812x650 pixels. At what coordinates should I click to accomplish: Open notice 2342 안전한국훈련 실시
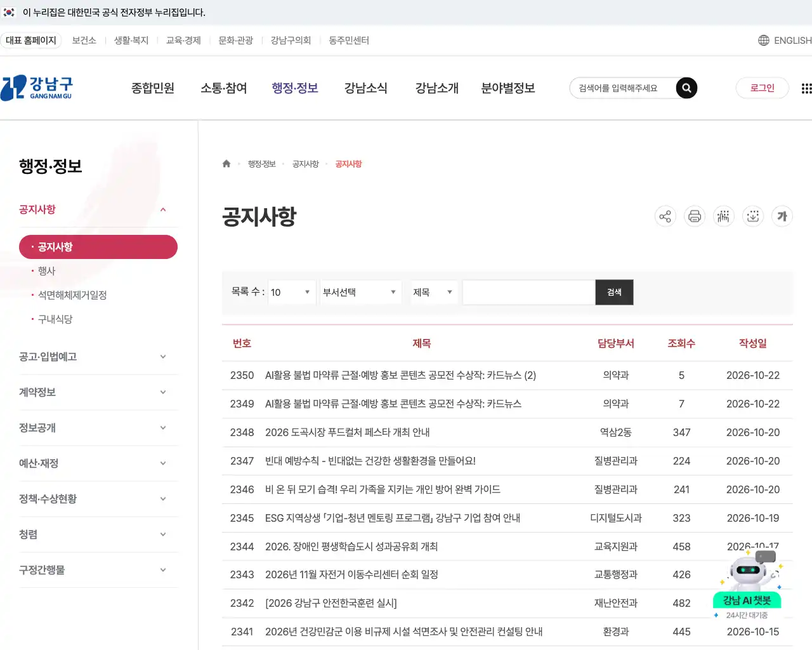(x=331, y=603)
